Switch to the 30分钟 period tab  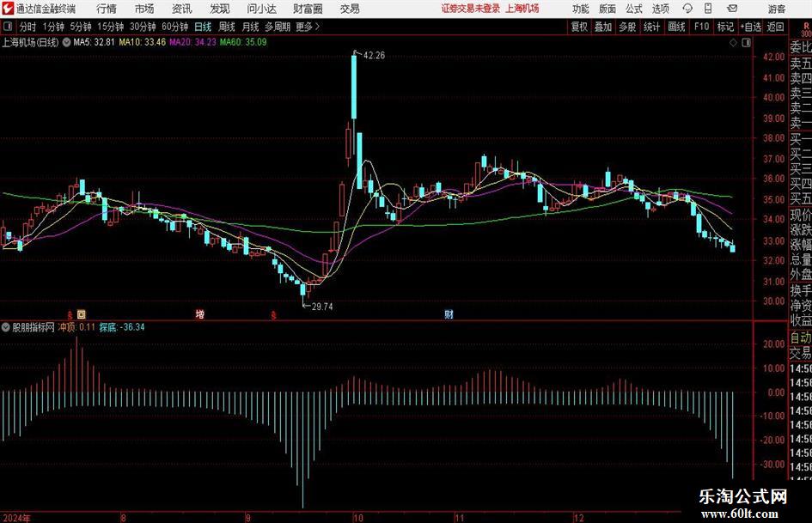143,27
